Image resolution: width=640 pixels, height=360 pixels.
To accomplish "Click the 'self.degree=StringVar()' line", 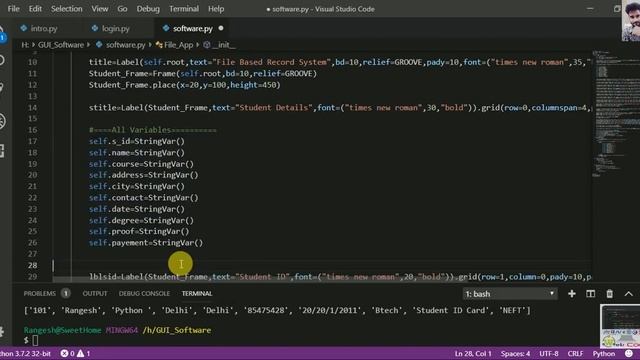I will point(141,220).
